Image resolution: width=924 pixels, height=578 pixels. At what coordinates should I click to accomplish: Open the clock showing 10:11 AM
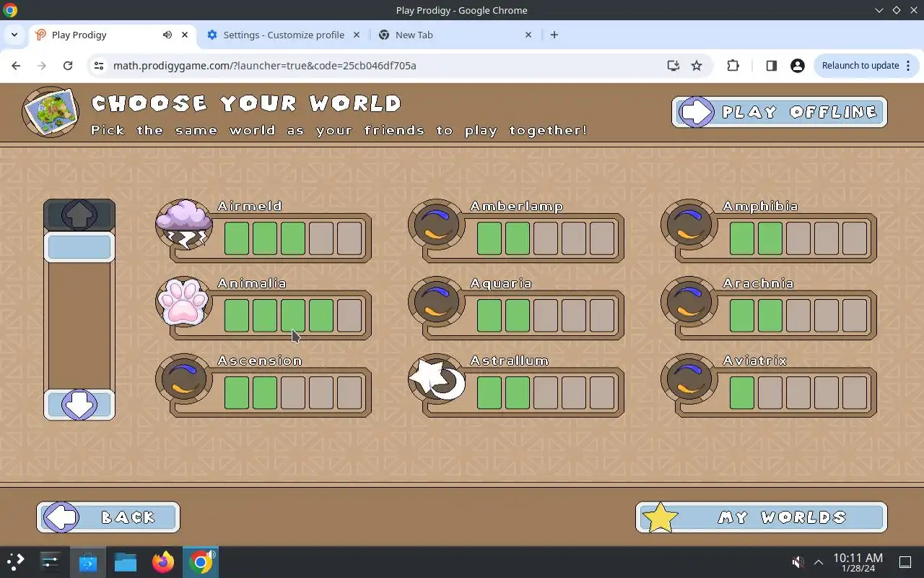858,562
